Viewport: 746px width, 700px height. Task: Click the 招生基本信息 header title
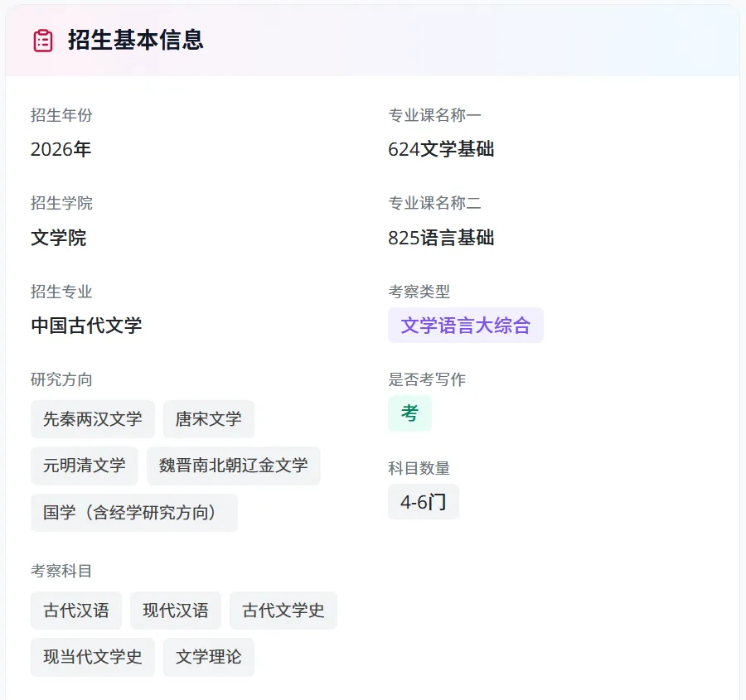pos(136,41)
